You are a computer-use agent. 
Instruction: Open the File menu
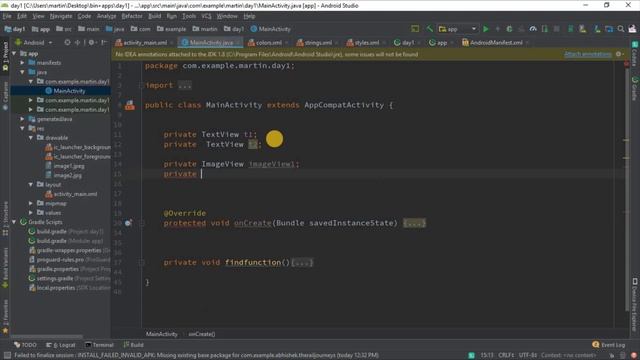pos(7,16)
